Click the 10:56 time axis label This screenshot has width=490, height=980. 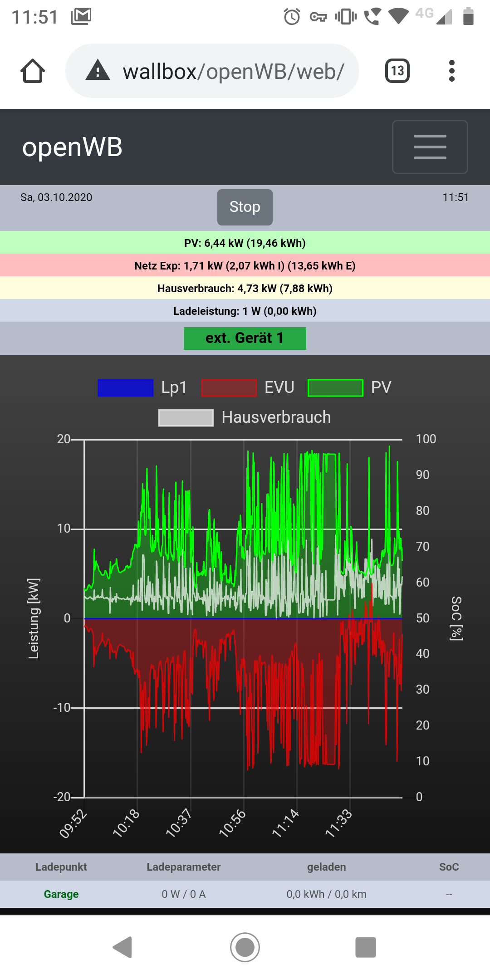pos(232,823)
